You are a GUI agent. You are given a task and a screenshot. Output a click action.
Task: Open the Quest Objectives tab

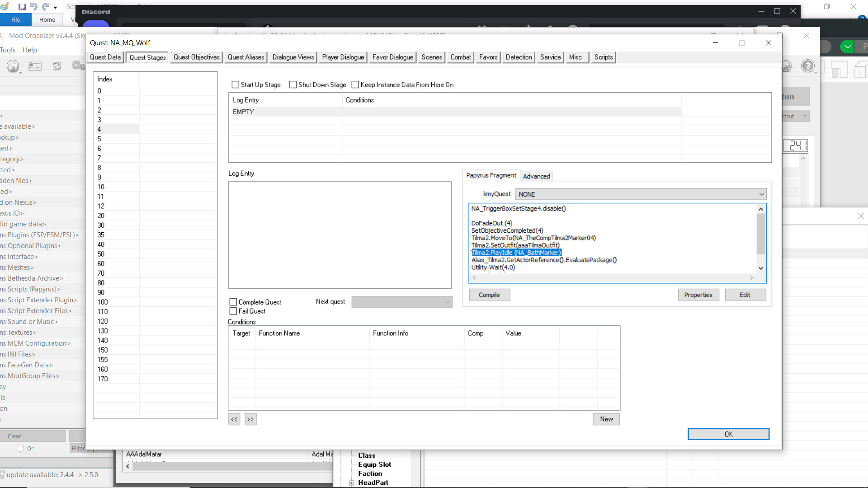tap(197, 57)
